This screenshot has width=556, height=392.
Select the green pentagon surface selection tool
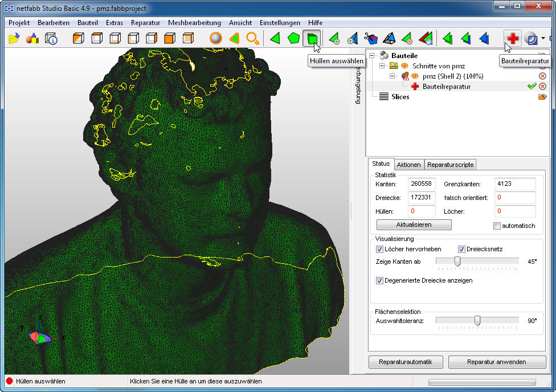tap(293, 38)
